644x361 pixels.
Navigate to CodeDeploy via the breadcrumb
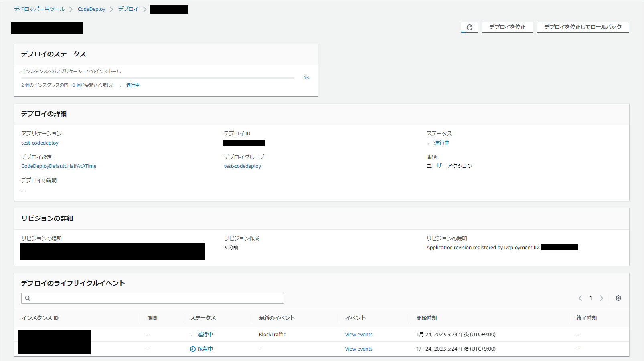coord(91,9)
